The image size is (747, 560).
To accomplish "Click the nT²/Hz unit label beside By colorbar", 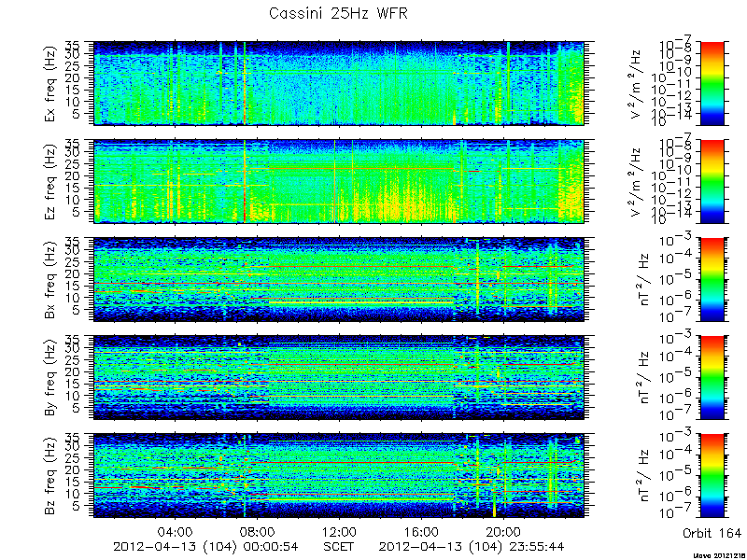I will coord(644,378).
